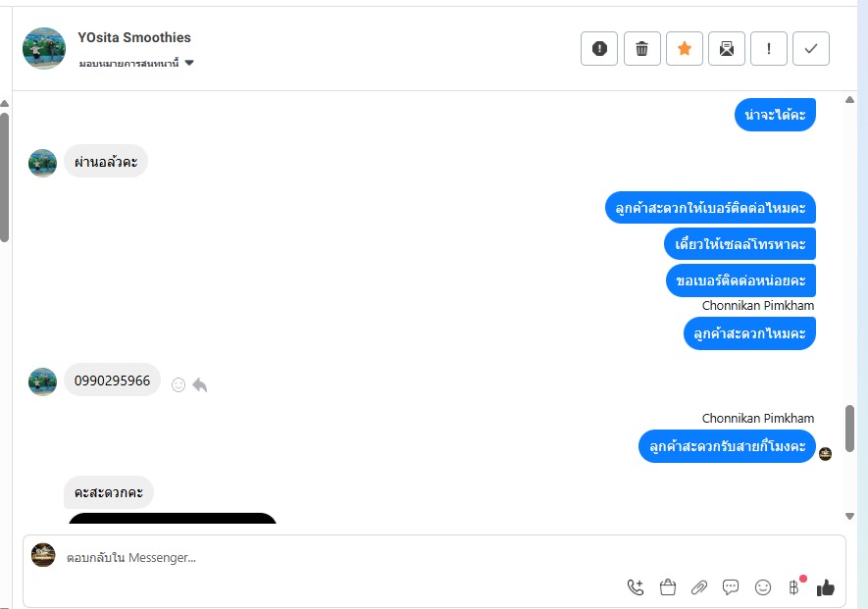Mark conversation as unread with envelope icon
The image size is (868, 609).
click(x=727, y=49)
